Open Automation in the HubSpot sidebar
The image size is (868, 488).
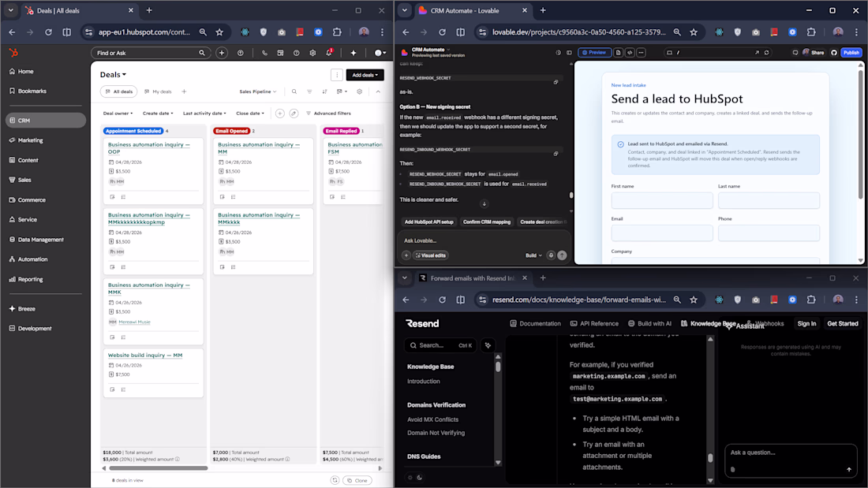tap(32, 259)
